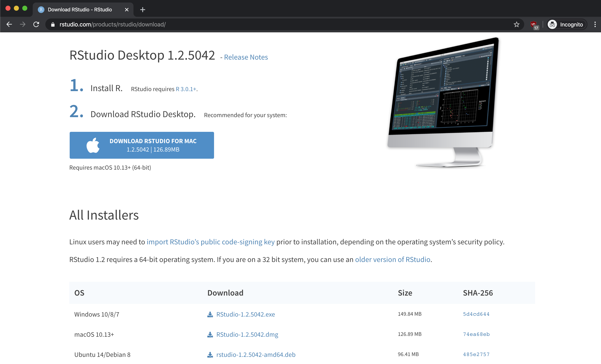Select the Download RStudio browser tab
The image size is (601, 364).
80,9
